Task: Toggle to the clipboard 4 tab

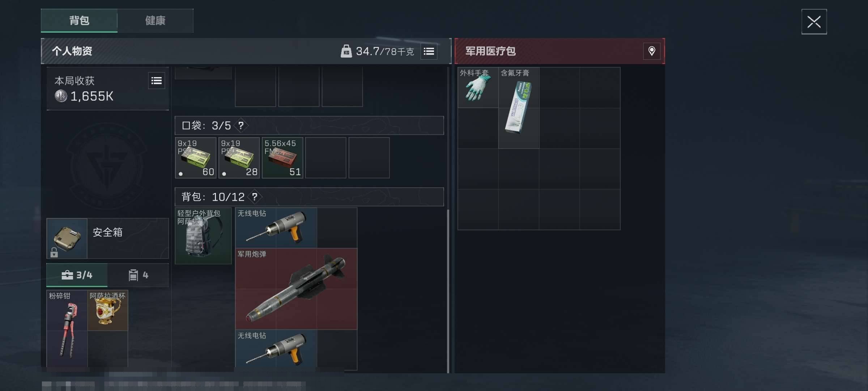Action: pos(138,275)
